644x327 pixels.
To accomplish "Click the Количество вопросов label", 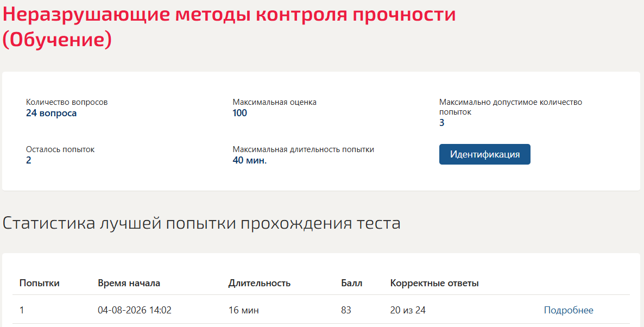I will (x=67, y=102).
